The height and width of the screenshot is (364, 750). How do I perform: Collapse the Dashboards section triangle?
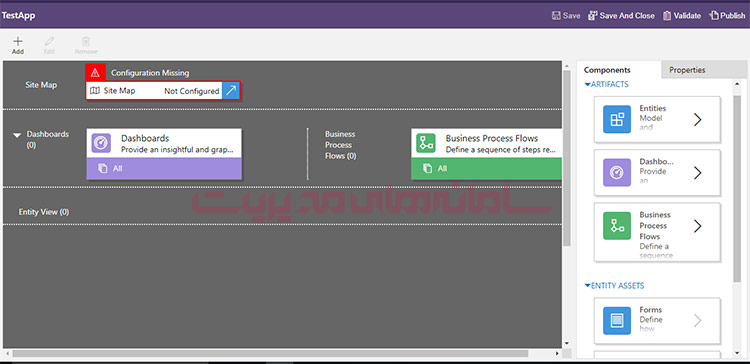(x=17, y=135)
